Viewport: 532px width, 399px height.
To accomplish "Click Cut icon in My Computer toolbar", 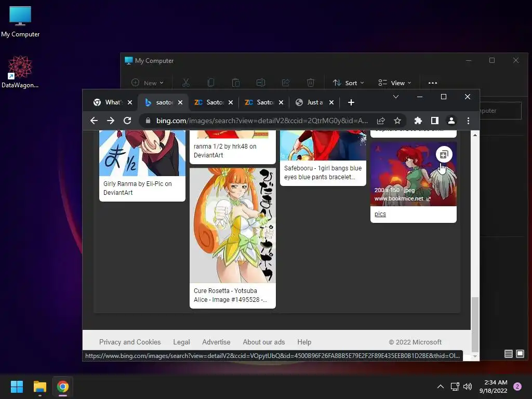I will (x=185, y=83).
